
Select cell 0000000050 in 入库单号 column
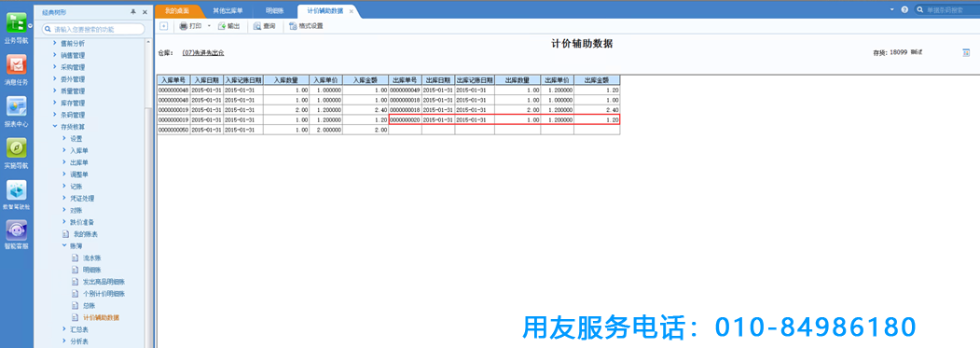pyautogui.click(x=173, y=130)
